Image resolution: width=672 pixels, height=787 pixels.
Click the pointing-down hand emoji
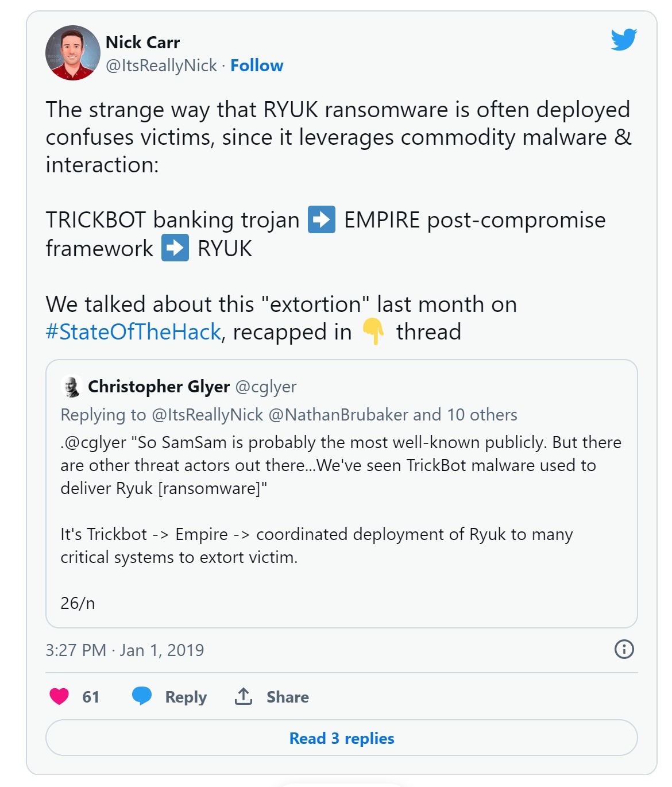point(373,331)
